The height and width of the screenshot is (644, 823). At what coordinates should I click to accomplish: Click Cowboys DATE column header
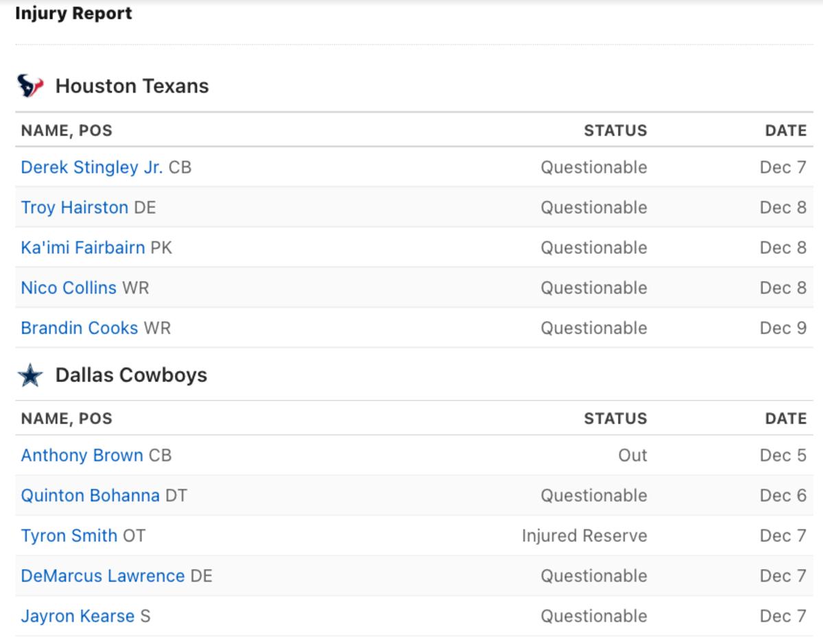tap(785, 418)
